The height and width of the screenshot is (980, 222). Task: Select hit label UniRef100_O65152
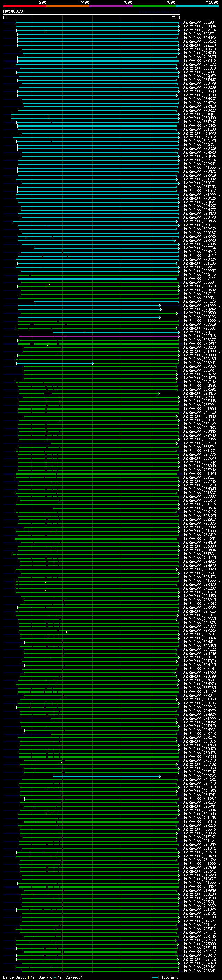[199, 42]
